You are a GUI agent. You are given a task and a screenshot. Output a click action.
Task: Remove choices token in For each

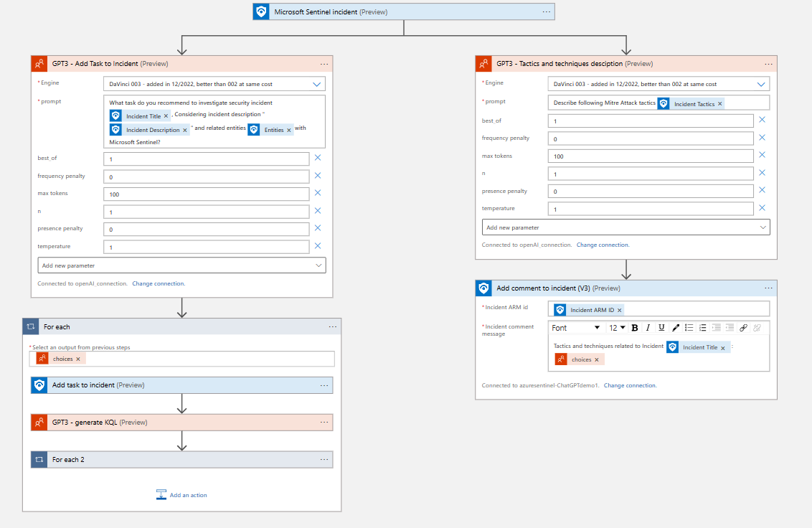[78, 359]
